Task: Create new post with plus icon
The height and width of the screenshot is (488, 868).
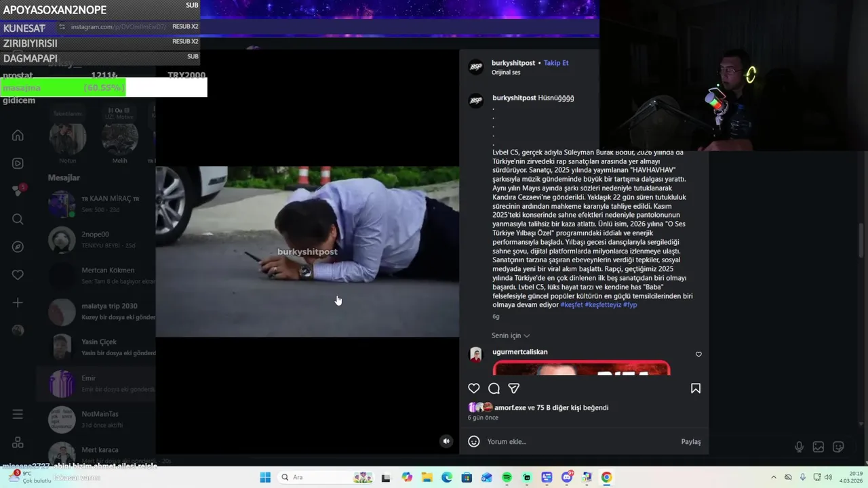Action: [18, 302]
